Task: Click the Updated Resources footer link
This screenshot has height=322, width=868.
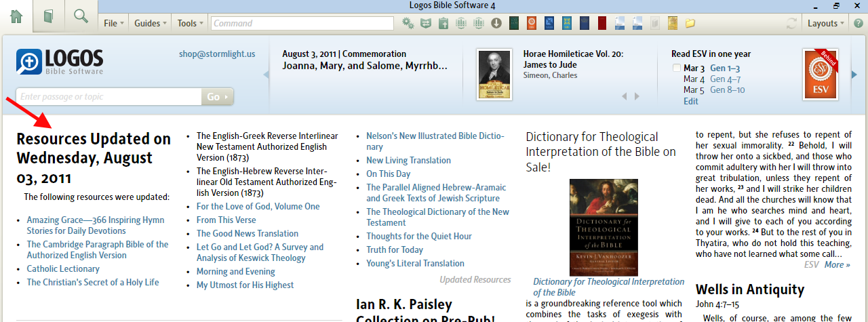Action: click(475, 279)
